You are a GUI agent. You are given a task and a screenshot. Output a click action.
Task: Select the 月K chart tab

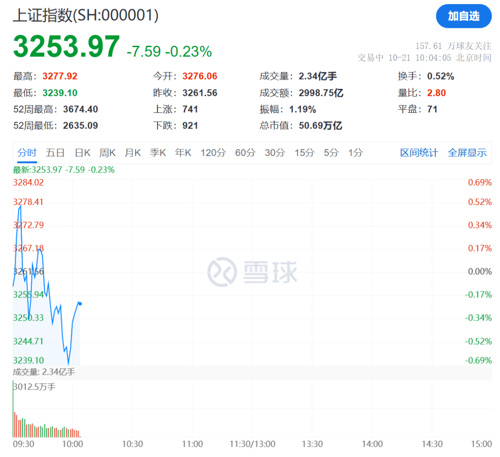pyautogui.click(x=133, y=153)
